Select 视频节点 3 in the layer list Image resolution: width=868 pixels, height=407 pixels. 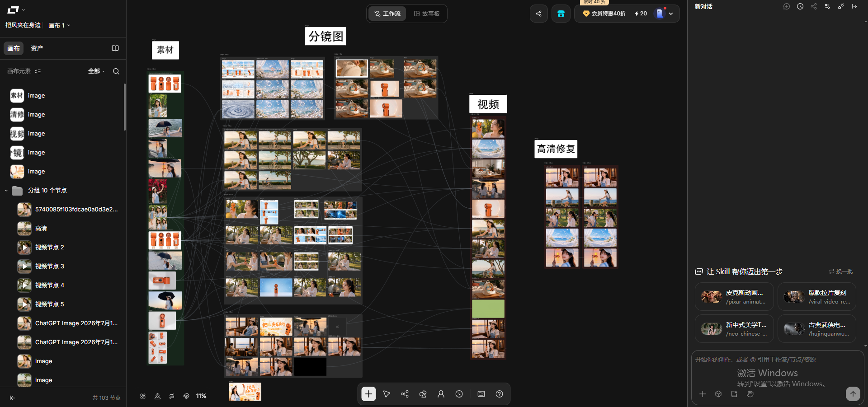click(63, 267)
